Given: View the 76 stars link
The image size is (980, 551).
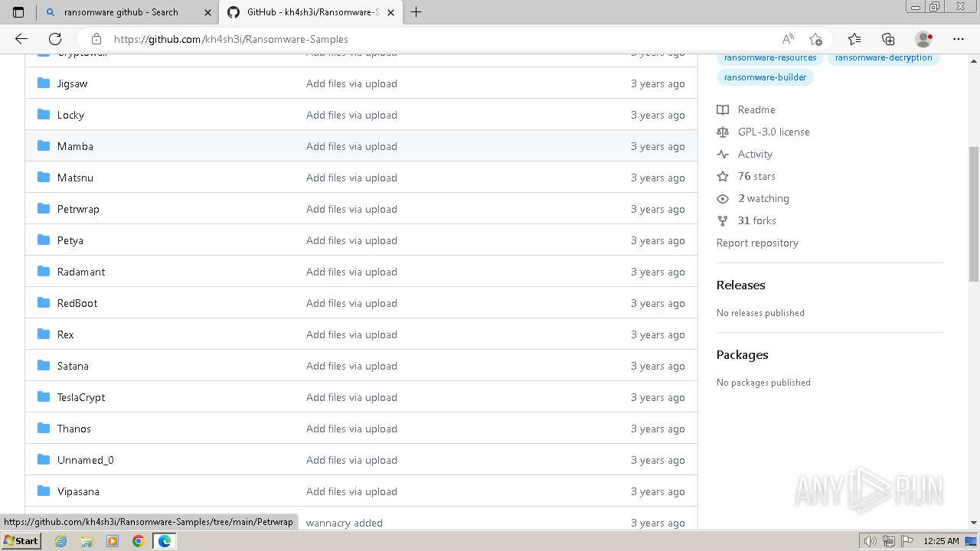Looking at the screenshot, I should (756, 176).
